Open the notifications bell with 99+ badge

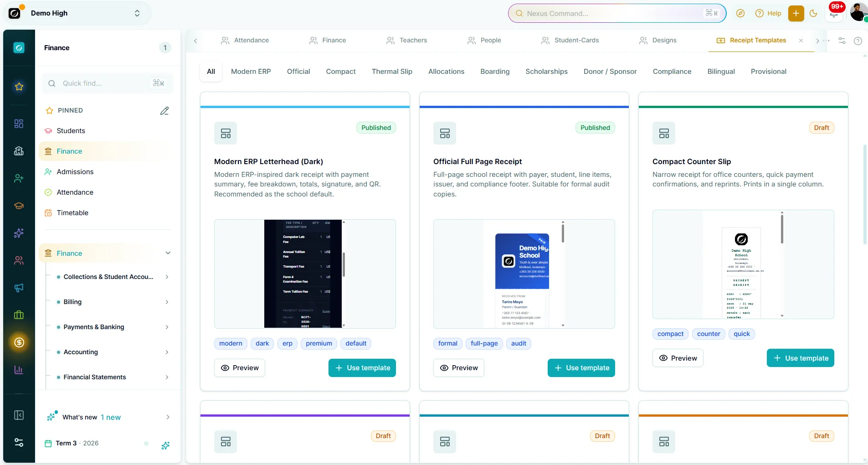pyautogui.click(x=834, y=13)
